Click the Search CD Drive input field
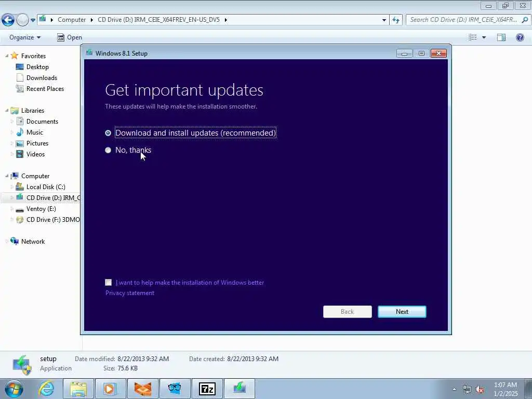The image size is (532, 399). click(x=463, y=20)
